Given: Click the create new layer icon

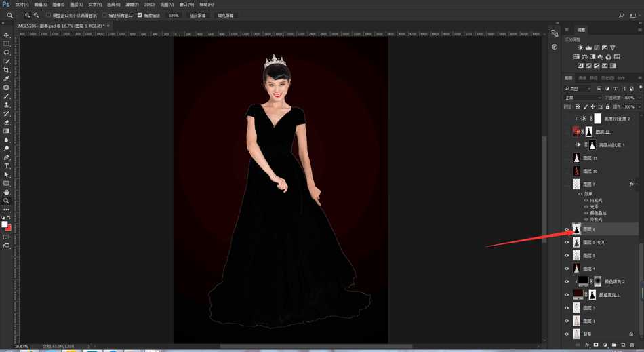Looking at the screenshot, I should (623, 345).
